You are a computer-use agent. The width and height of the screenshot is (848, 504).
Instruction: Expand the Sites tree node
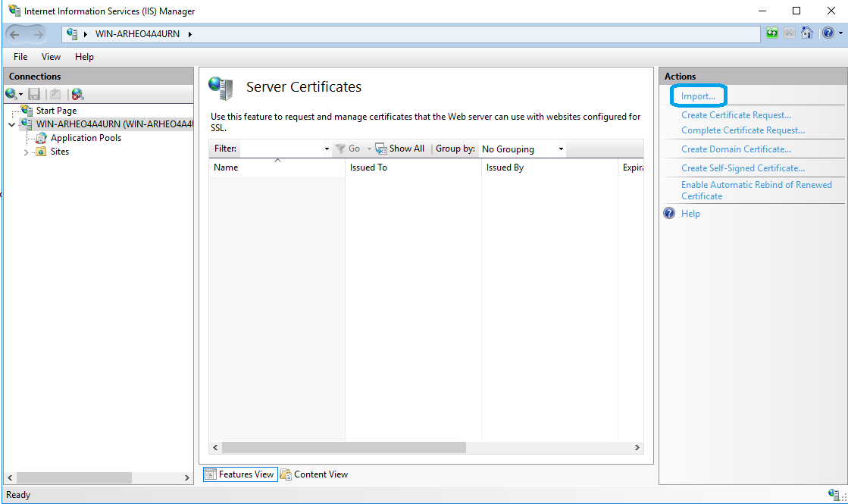click(26, 152)
